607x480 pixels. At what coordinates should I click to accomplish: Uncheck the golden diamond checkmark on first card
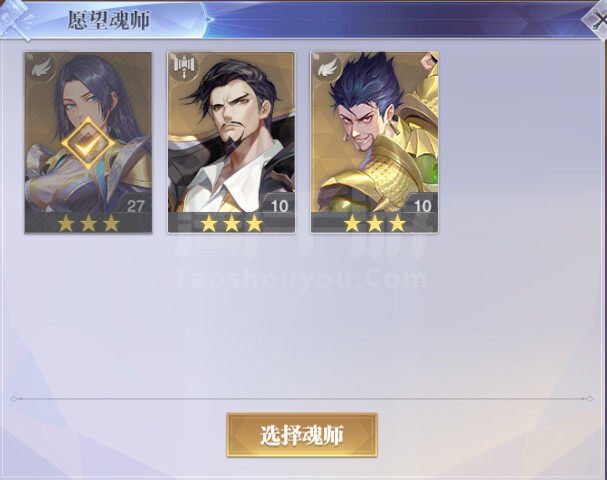point(88,144)
